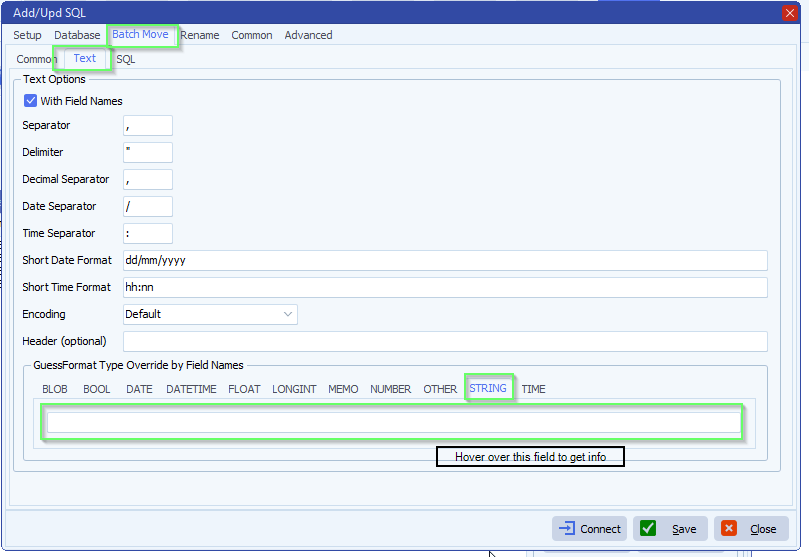Click the Connect arrow icon
The height and width of the screenshot is (557, 809).
click(567, 528)
